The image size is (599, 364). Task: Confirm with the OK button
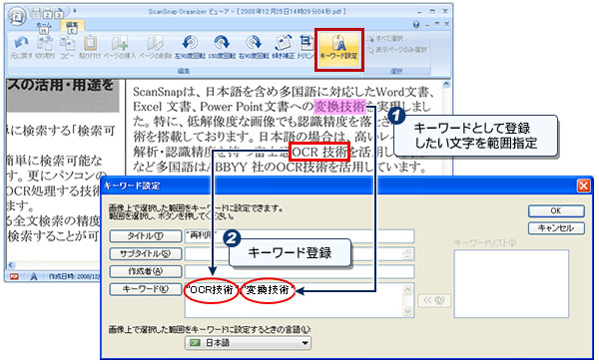(x=556, y=210)
